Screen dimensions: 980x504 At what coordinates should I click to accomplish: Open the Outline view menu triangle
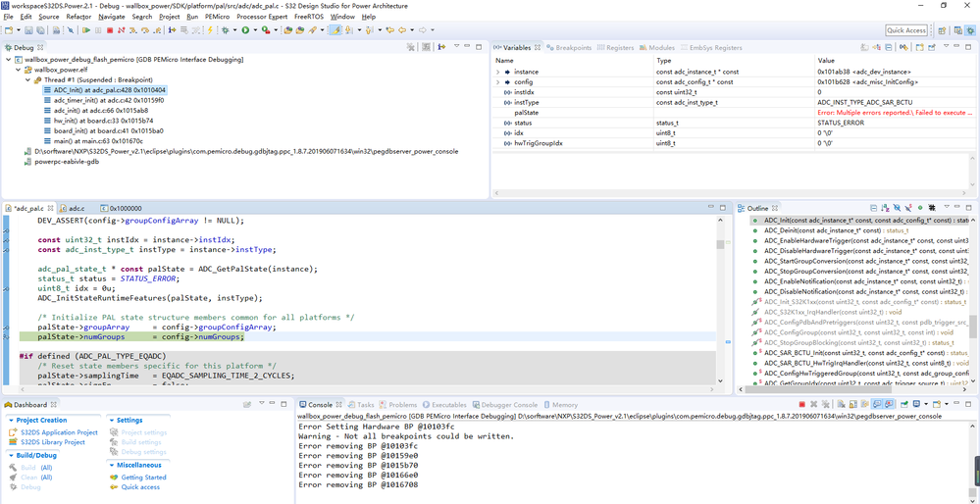pyautogui.click(x=947, y=207)
